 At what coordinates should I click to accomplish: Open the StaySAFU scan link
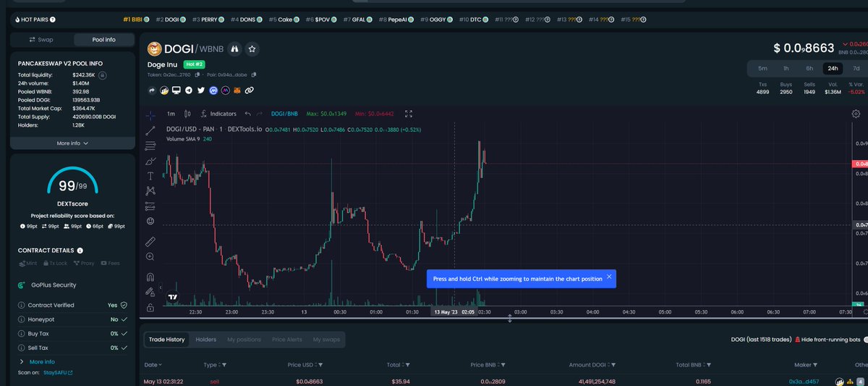pyautogui.click(x=58, y=372)
